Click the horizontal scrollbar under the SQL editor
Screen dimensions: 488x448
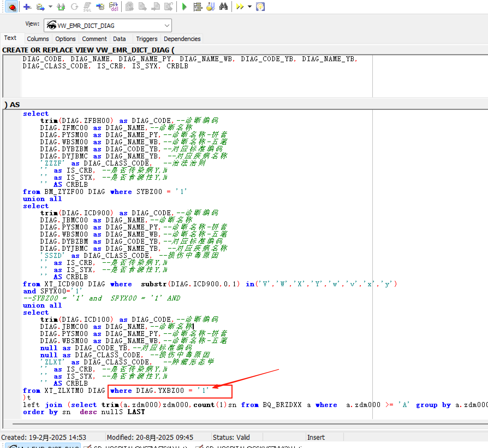point(246,424)
